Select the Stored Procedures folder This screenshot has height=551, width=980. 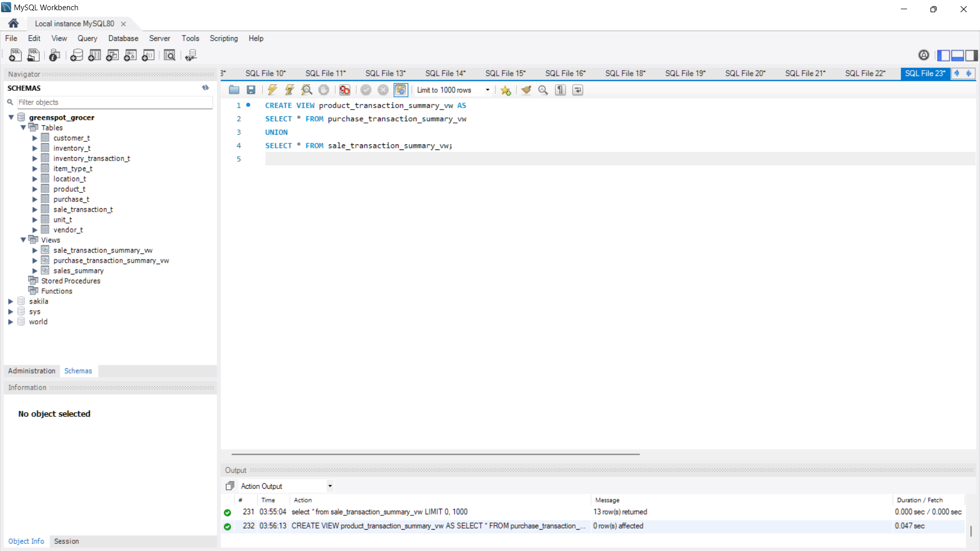(x=70, y=281)
